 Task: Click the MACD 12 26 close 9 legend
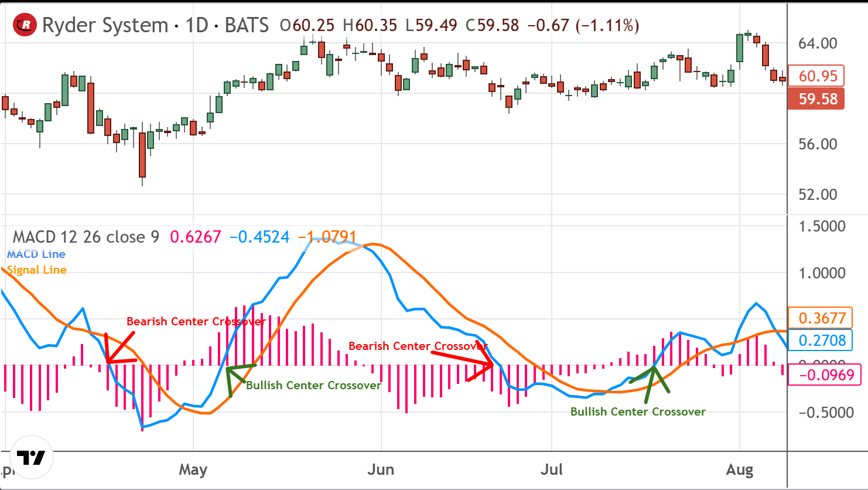pyautogui.click(x=86, y=237)
